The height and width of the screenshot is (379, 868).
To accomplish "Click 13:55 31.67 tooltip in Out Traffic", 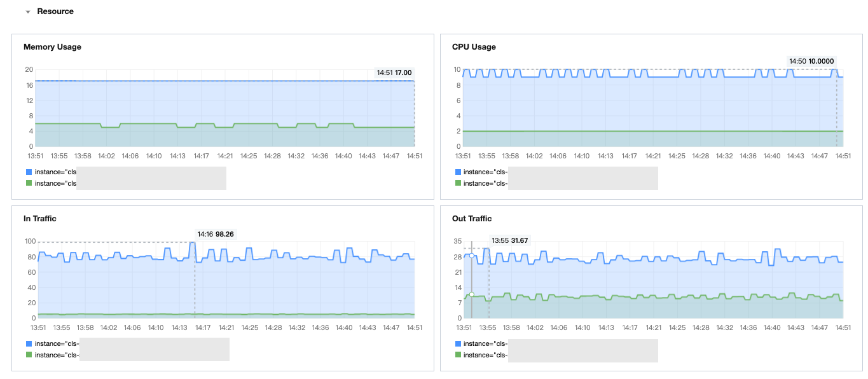I will coord(510,241).
